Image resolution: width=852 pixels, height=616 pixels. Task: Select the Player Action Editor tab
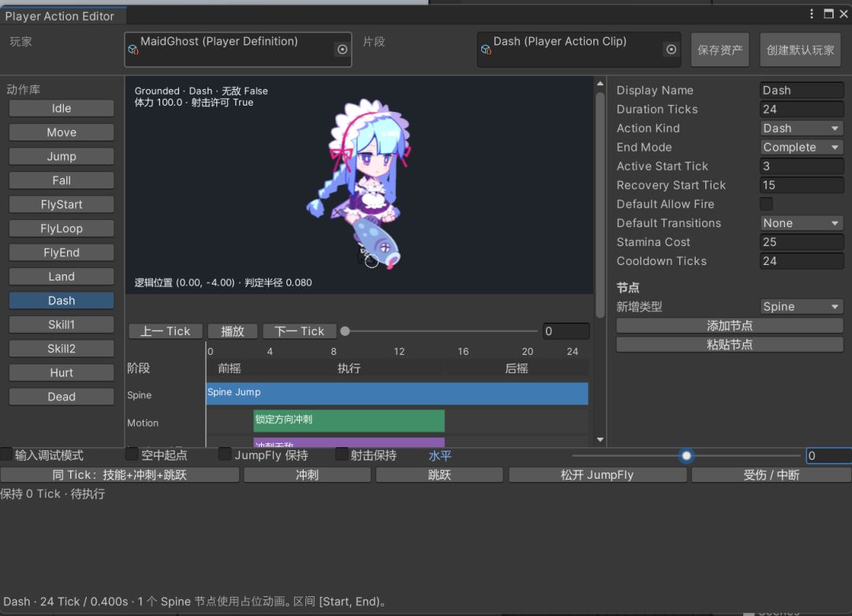[62, 16]
